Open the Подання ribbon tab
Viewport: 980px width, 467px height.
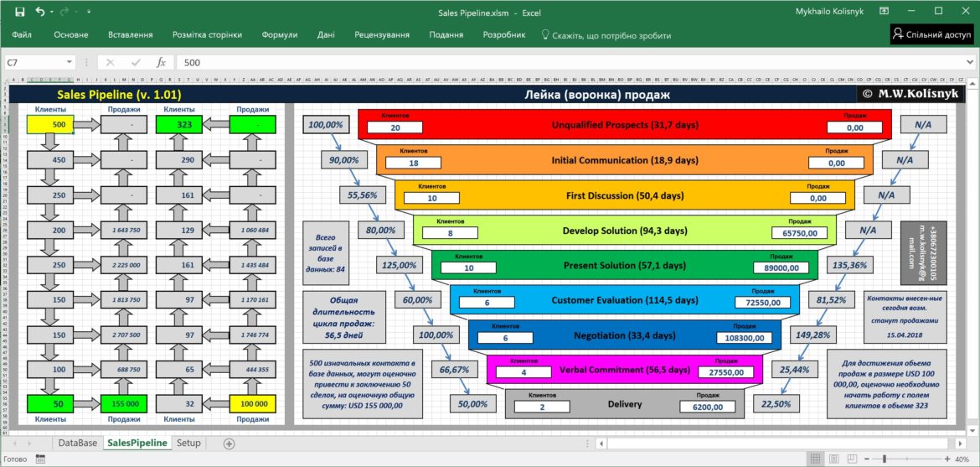(x=446, y=35)
